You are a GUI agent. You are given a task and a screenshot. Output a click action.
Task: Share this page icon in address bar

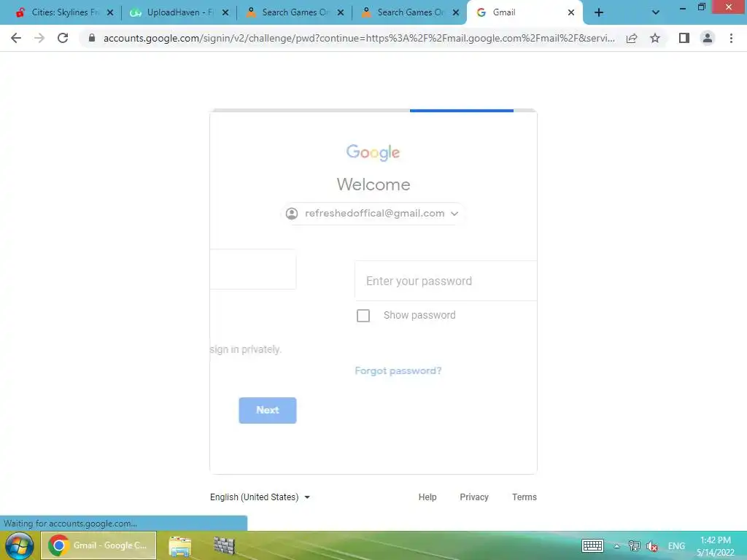pyautogui.click(x=632, y=38)
